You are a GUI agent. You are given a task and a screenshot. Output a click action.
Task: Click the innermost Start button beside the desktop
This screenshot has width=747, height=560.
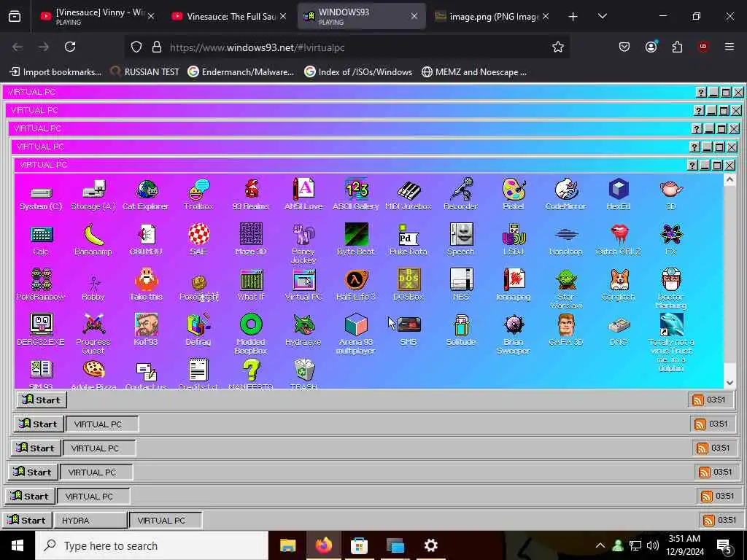point(42,400)
